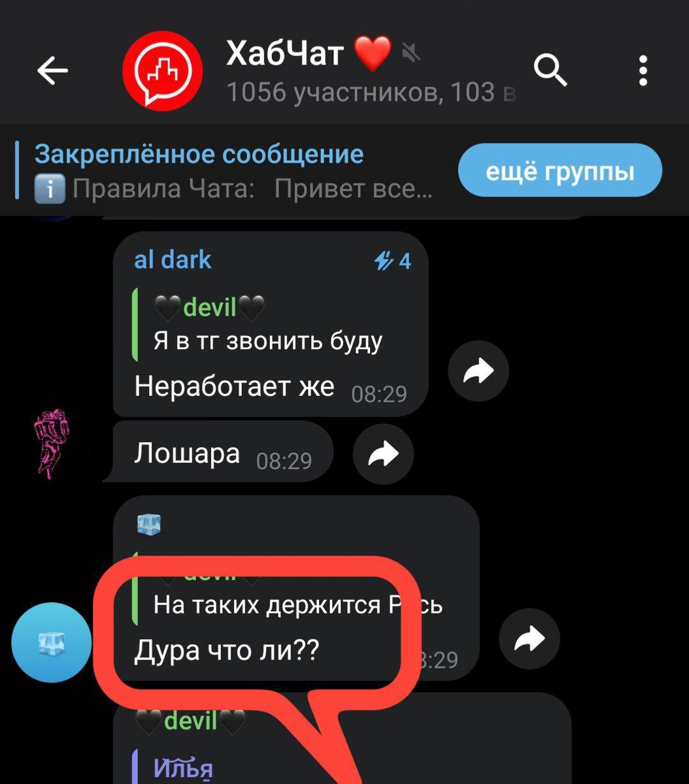Screen dimensions: 689x784
Task: Forward the 'Неработает же' message
Action: click(x=478, y=371)
